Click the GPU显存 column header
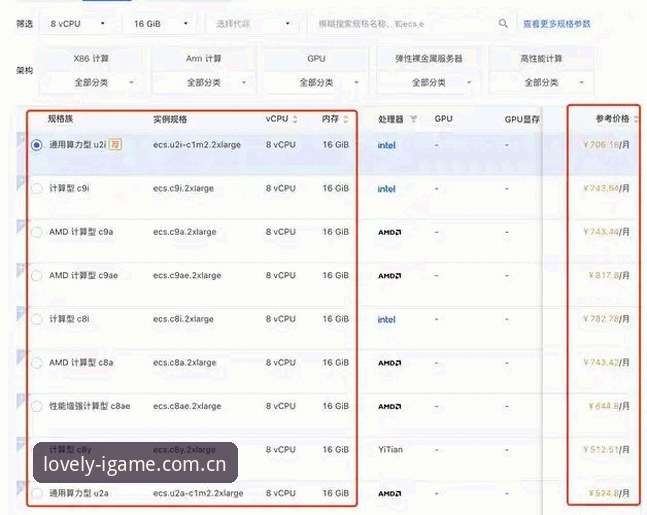Viewport: 647px width, 515px height. pos(522,119)
